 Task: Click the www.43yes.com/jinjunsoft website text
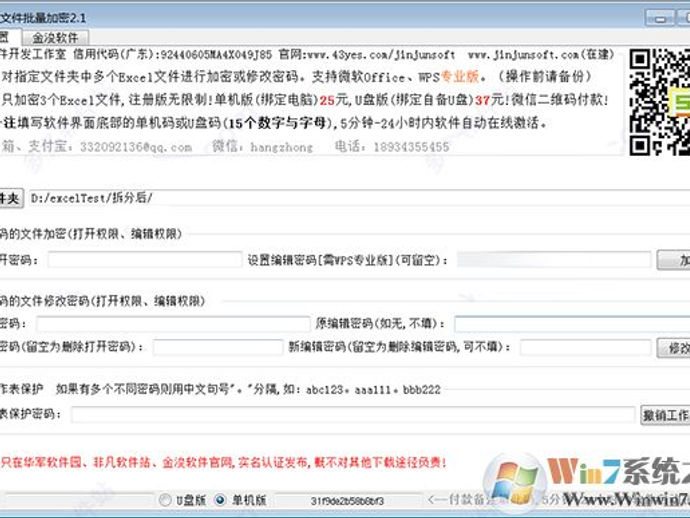(381, 55)
